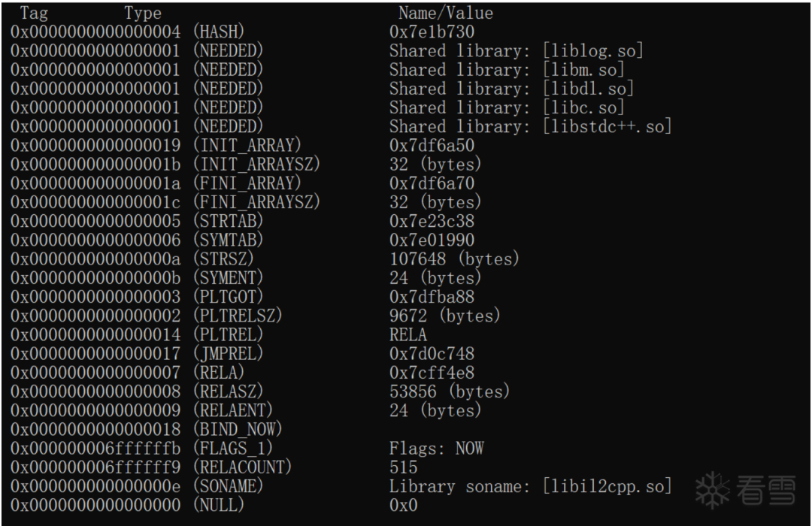Viewport: 812px width, 526px height.
Task: Click the JMPREL address 0x7d0c748
Action: point(432,354)
